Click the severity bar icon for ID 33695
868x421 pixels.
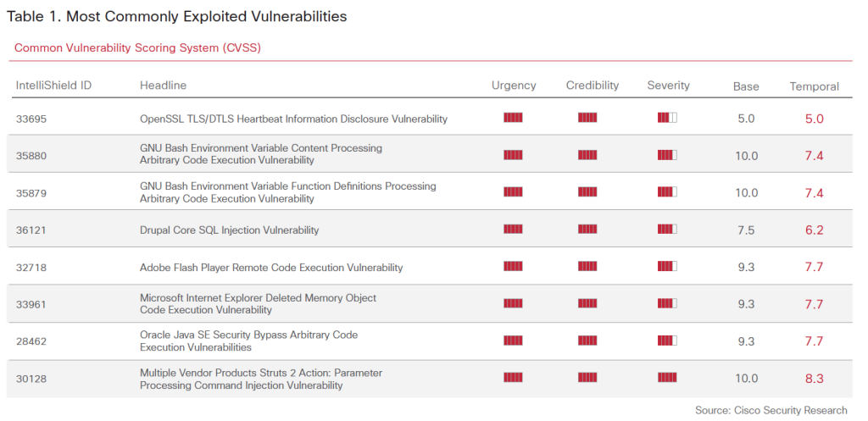coord(667,118)
